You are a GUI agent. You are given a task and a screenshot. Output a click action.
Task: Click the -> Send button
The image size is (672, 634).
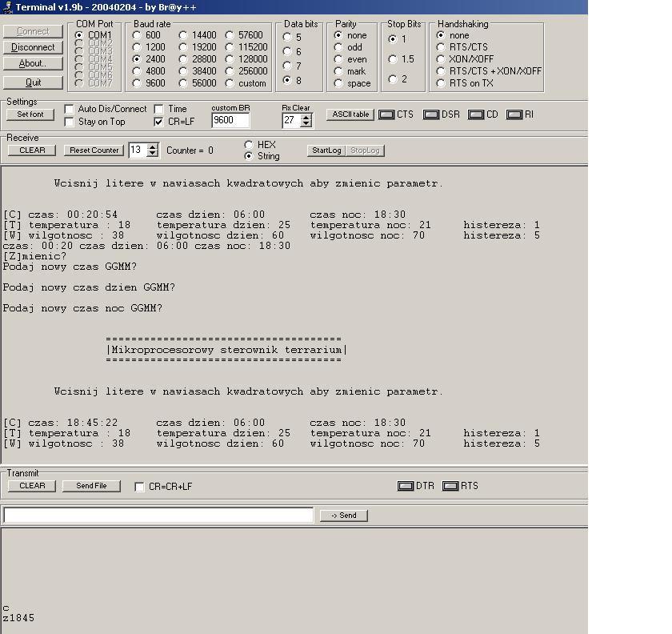tap(344, 516)
